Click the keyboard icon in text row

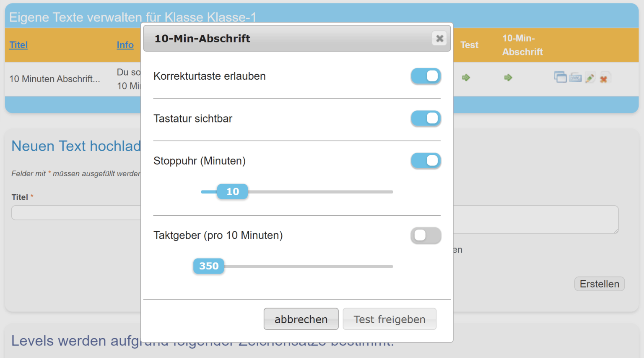[x=576, y=78]
